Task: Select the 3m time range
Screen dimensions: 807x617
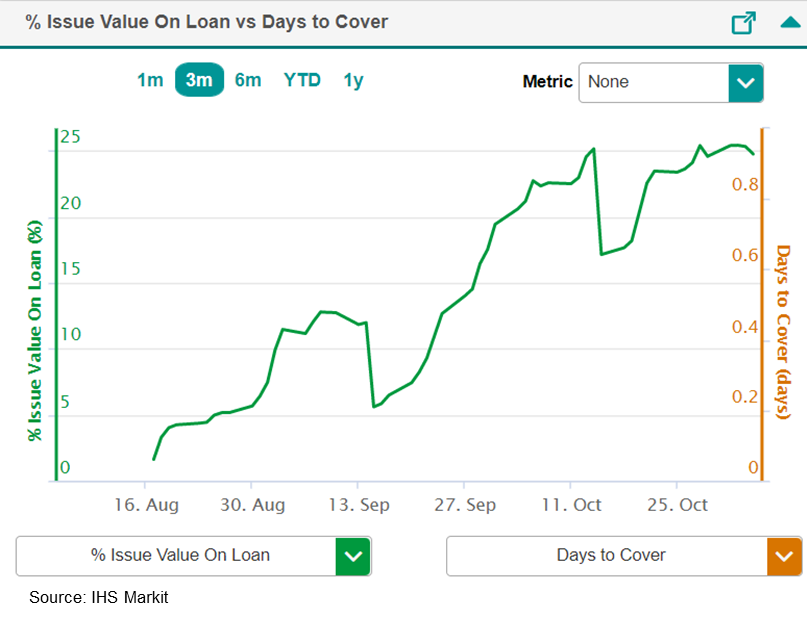Action: 199,80
